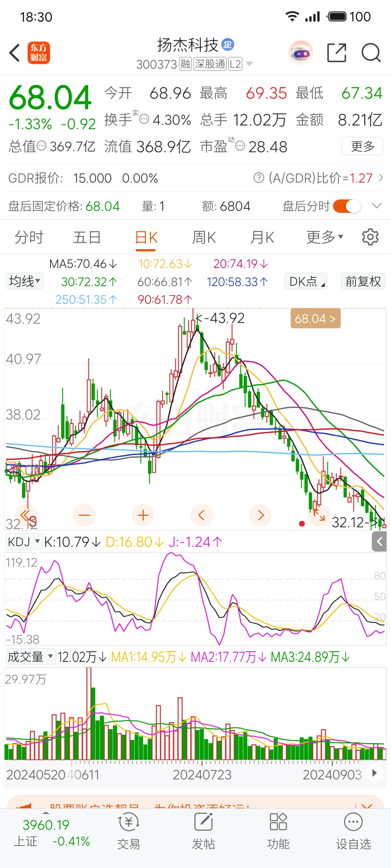Tap 融 margin tag under stock name
The height and width of the screenshot is (868, 391).
click(x=185, y=64)
